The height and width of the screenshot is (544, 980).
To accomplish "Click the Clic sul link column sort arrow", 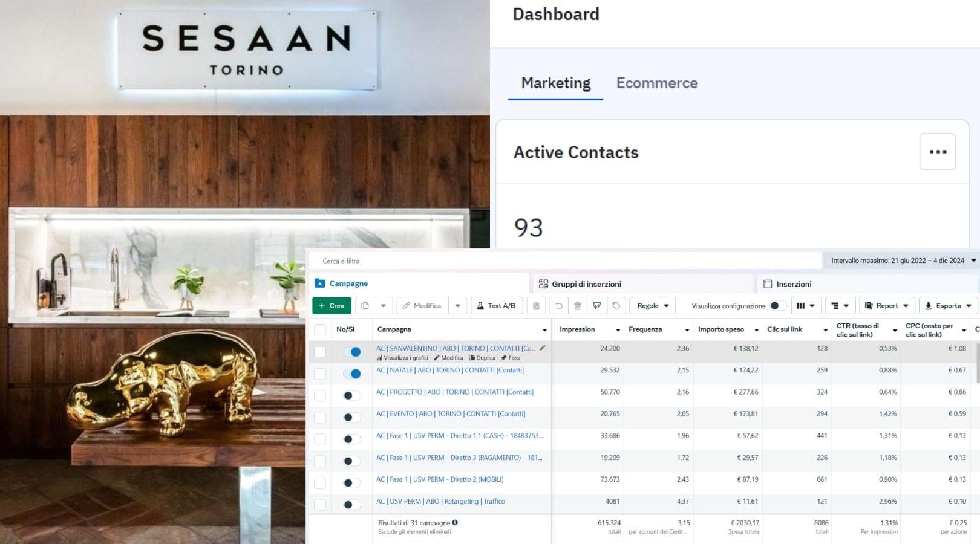I will pyautogui.click(x=825, y=330).
